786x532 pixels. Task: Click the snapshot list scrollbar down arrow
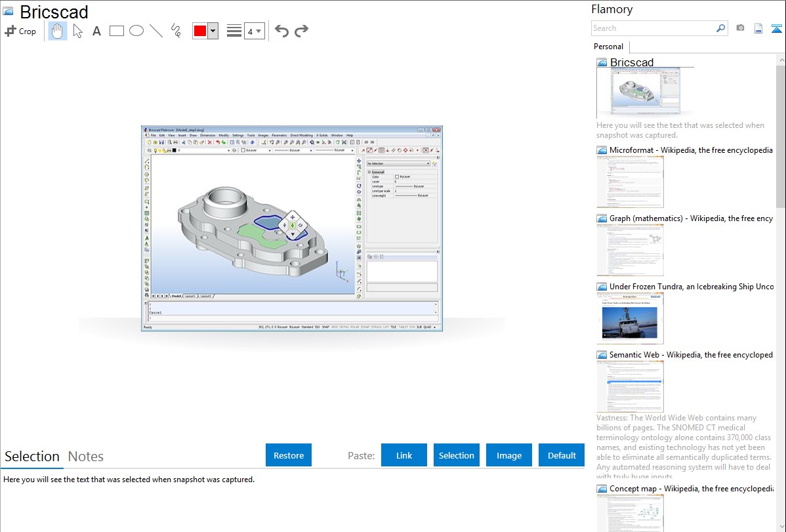[781, 527]
